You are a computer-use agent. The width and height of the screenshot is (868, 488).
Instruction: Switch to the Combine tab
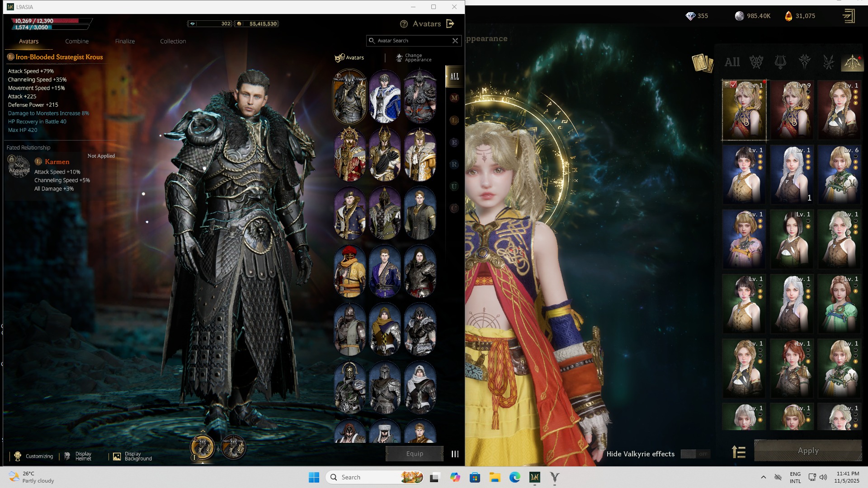(x=77, y=41)
